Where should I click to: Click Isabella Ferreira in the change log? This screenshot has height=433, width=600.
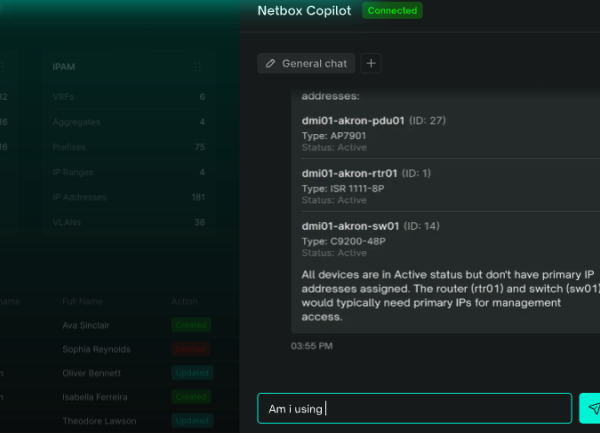tap(95, 397)
